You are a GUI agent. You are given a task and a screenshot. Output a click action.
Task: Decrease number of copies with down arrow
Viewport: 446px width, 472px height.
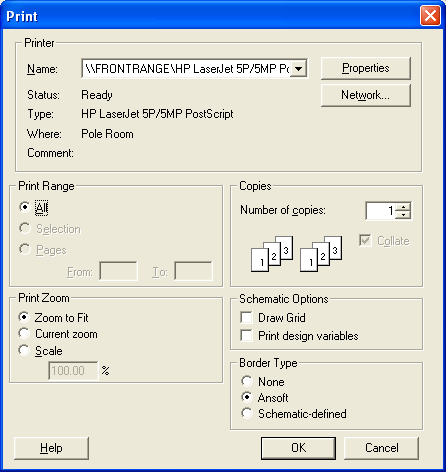coord(404,215)
